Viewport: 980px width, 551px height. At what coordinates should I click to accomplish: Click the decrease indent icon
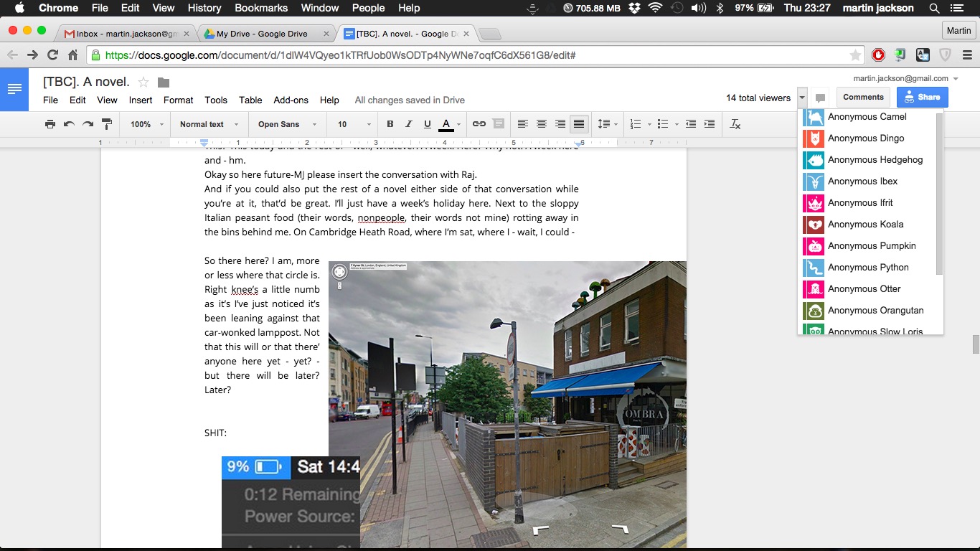[691, 124]
